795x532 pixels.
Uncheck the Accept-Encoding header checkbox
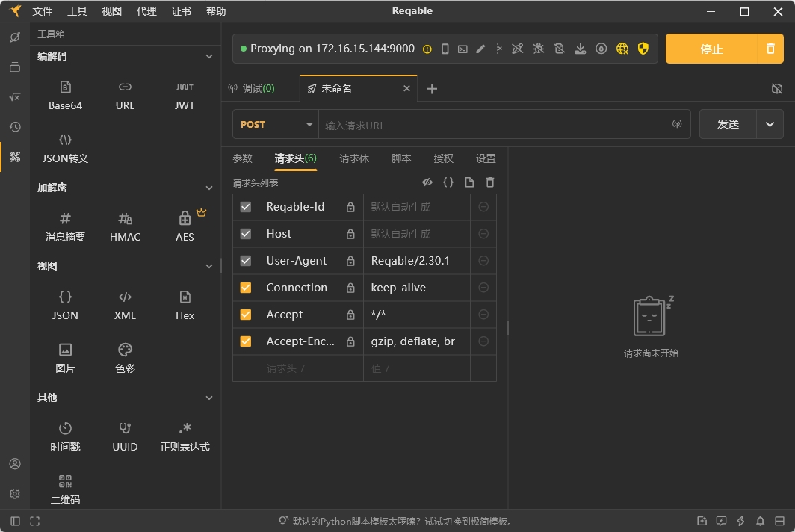coord(245,341)
